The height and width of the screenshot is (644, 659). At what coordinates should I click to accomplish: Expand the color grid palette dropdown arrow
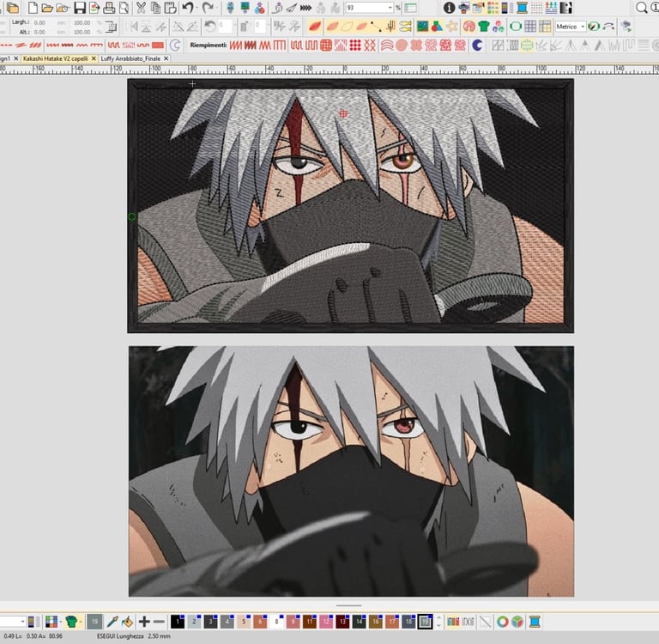click(61, 622)
